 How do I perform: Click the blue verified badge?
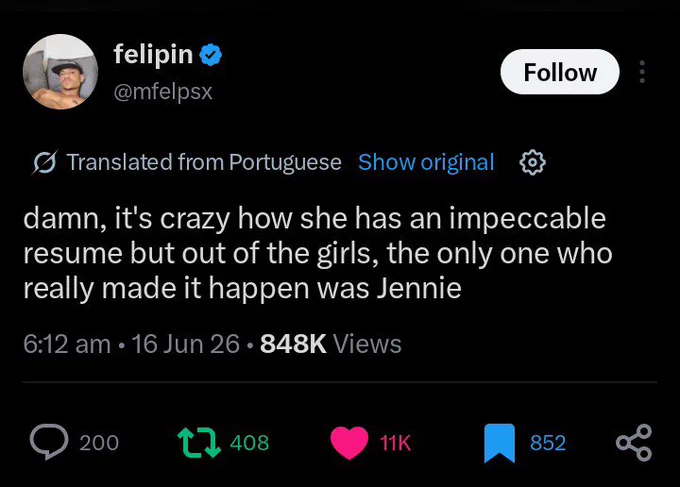(210, 55)
